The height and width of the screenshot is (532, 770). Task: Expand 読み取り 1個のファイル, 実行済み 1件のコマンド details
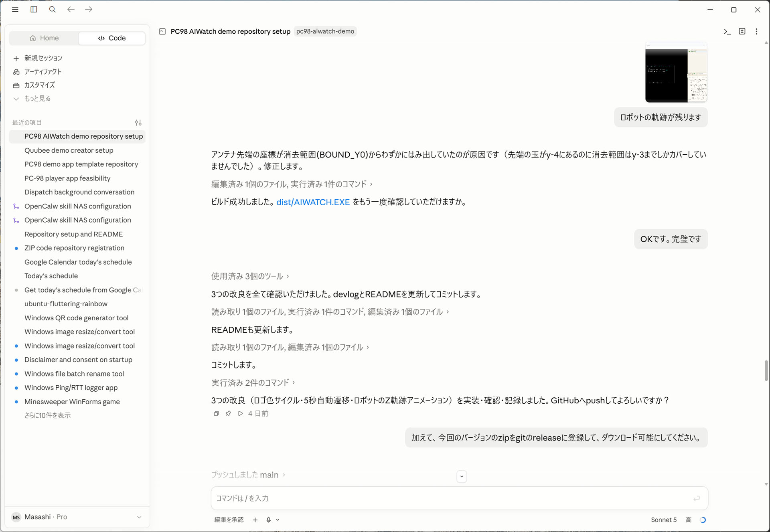tap(330, 312)
